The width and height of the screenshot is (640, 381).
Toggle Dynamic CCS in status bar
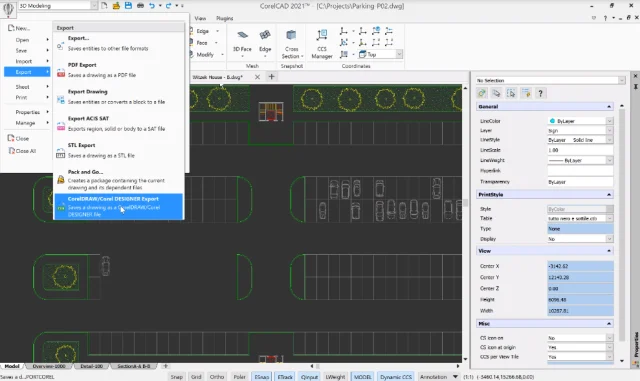coord(396,377)
